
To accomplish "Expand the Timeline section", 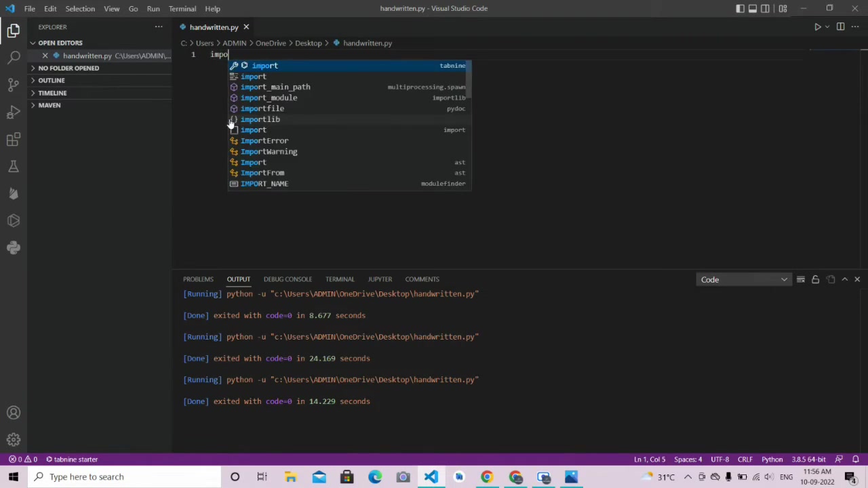I will coord(52,93).
